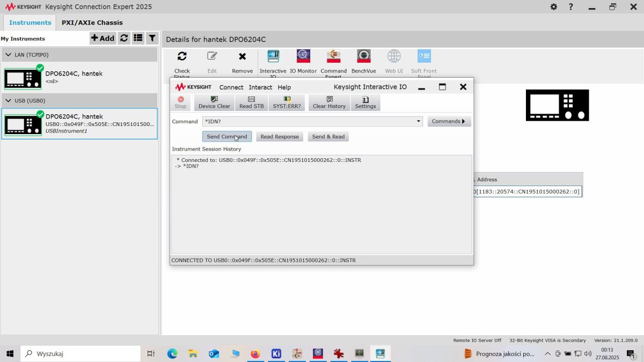Open Firefox from the taskbar
Viewport: 644px width, 362px height.
pyautogui.click(x=255, y=353)
